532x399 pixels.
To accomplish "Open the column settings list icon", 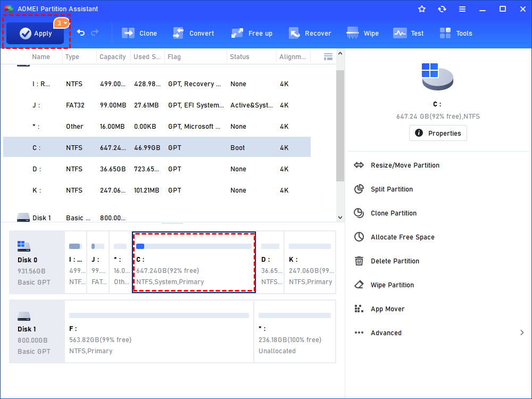I will point(328,57).
